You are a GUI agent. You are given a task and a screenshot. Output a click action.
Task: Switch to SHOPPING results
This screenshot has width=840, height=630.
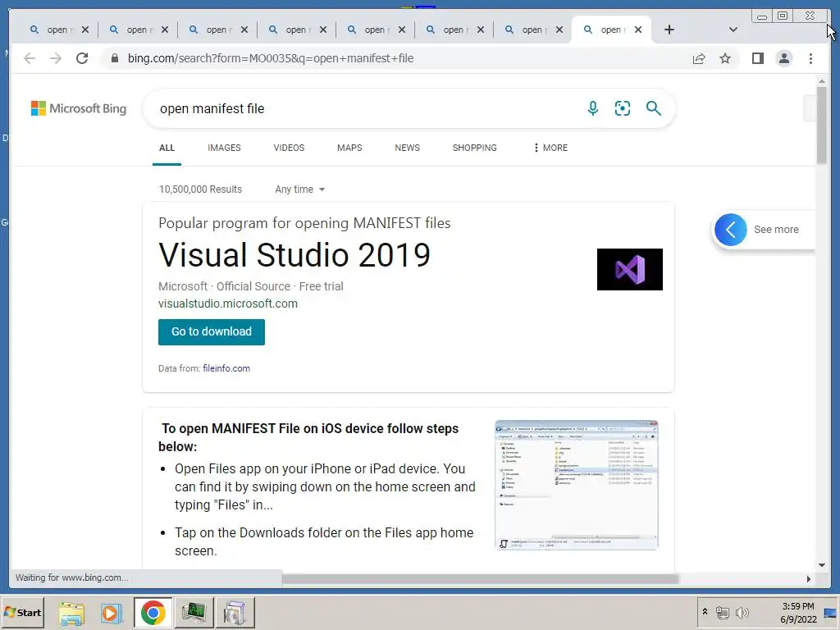474,148
